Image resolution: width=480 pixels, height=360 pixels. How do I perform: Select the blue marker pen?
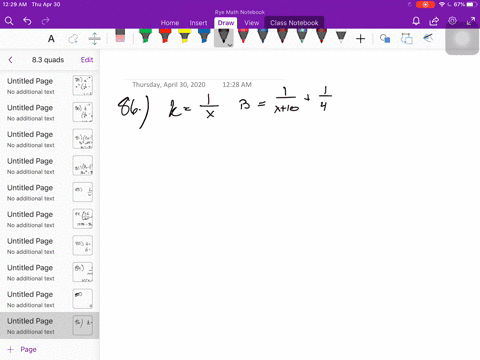204,36
